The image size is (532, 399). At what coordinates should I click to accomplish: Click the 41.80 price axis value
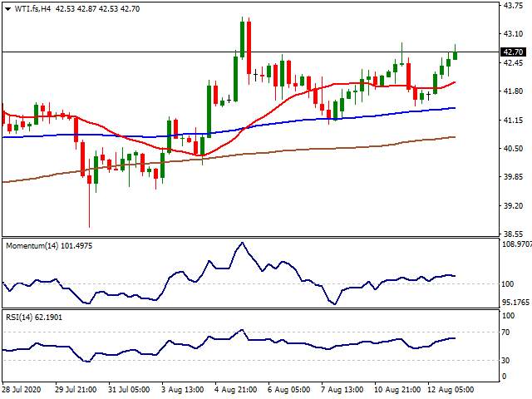514,91
